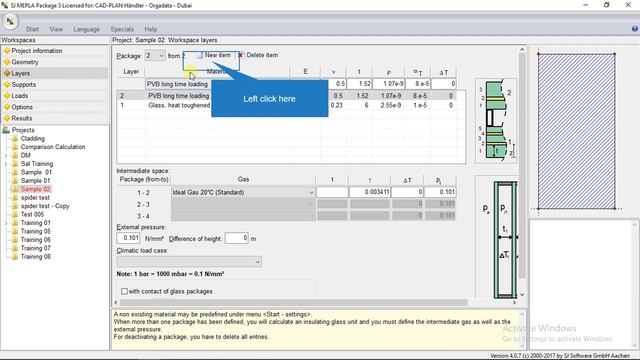
Task: Open the Results workspace
Action: pyautogui.click(x=22, y=118)
